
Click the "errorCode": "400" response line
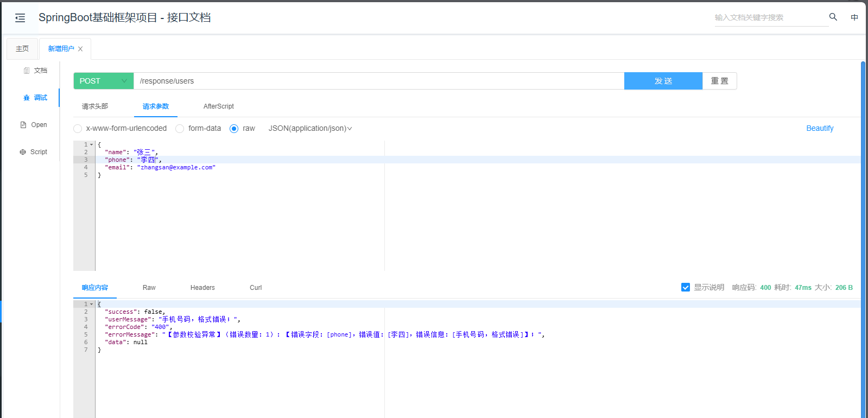pyautogui.click(x=138, y=327)
